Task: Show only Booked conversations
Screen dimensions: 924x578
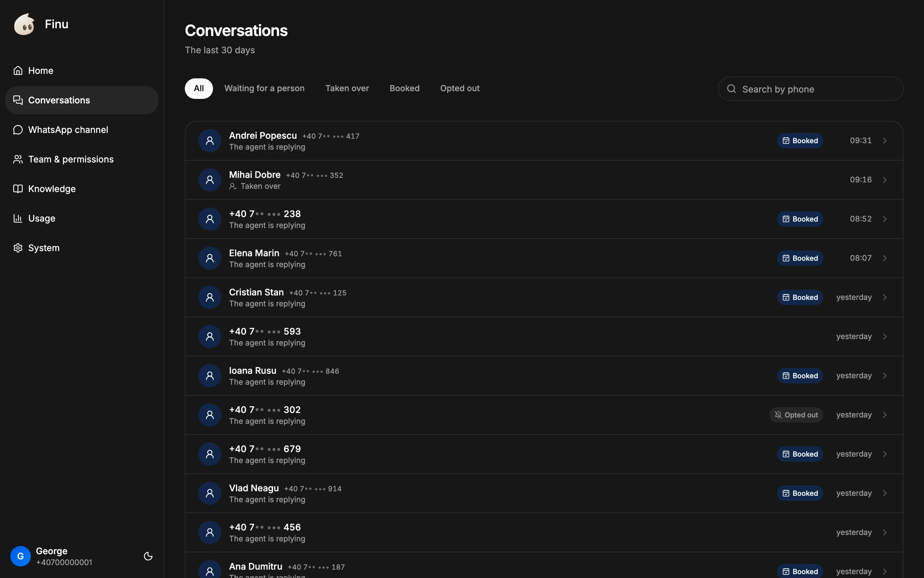Action: click(404, 88)
